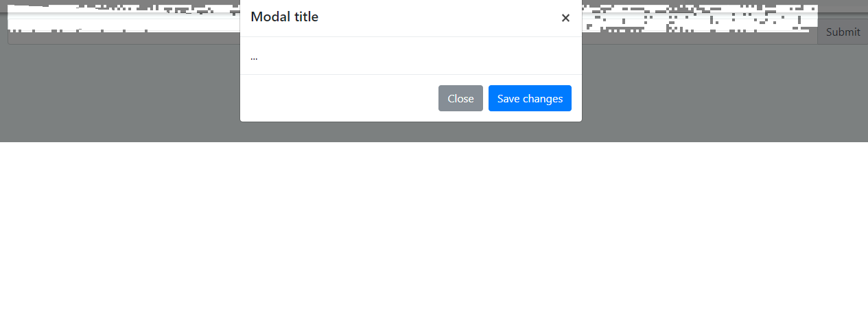Click the blue Save changes button

530,98
